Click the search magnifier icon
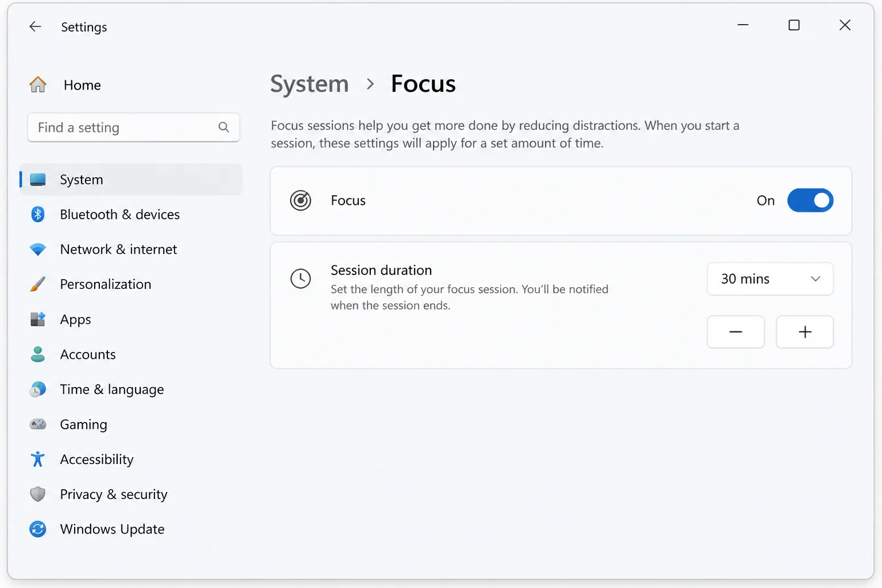The height and width of the screenshot is (588, 882). click(224, 127)
